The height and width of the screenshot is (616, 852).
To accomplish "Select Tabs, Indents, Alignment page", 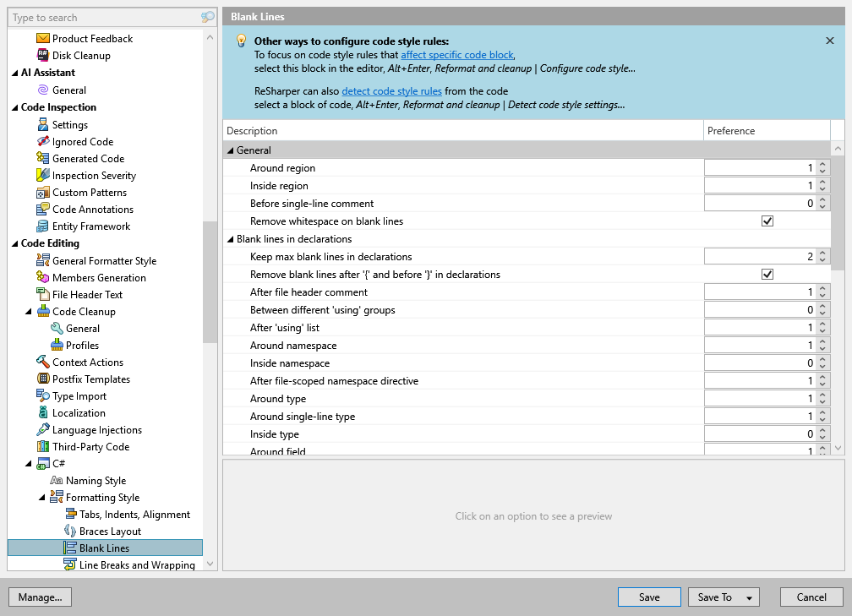I will pyautogui.click(x=134, y=515).
